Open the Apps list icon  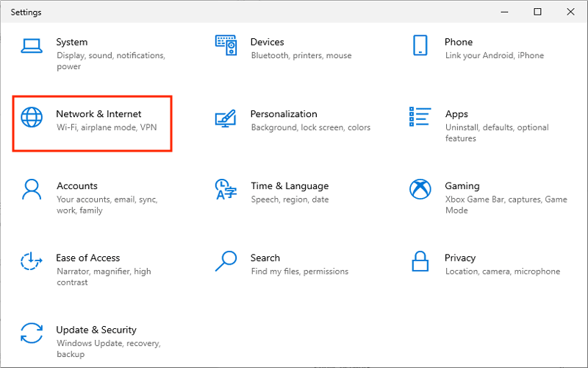click(420, 116)
